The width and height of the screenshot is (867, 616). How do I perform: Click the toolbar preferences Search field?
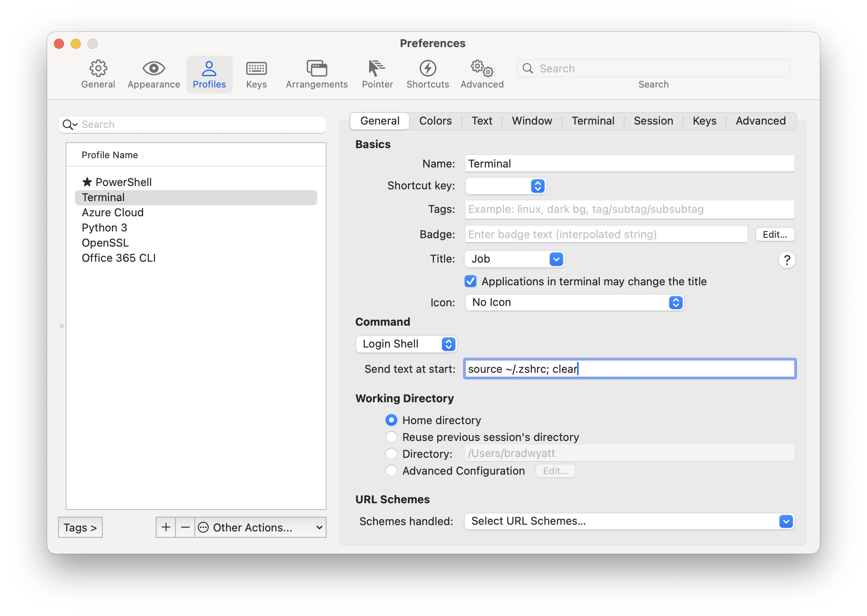point(653,69)
